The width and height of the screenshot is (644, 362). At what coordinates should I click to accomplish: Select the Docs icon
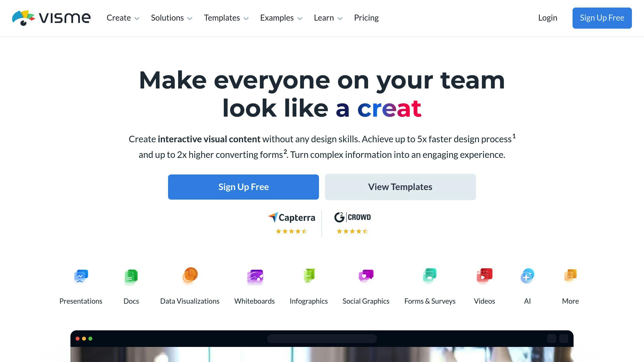tap(131, 276)
